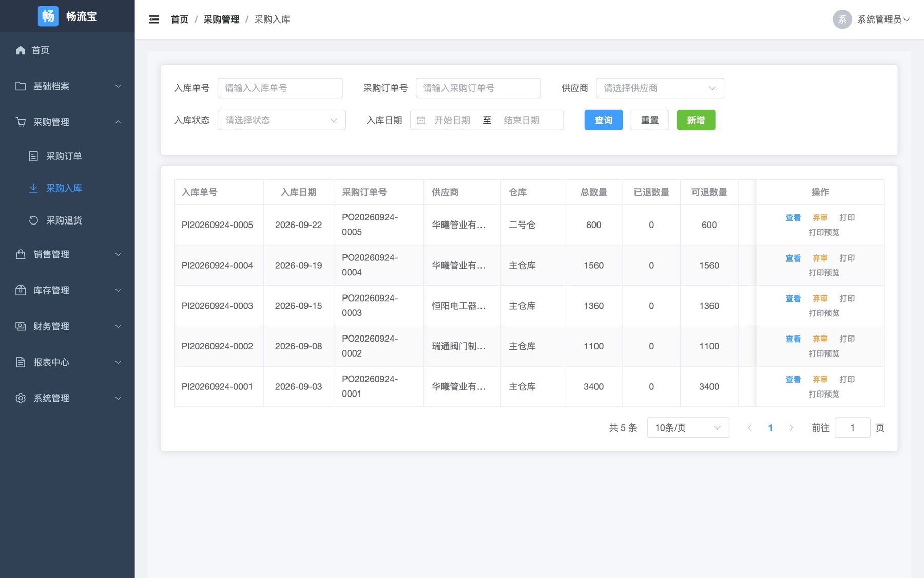Expand 报表中心 menu chevron

click(x=118, y=362)
